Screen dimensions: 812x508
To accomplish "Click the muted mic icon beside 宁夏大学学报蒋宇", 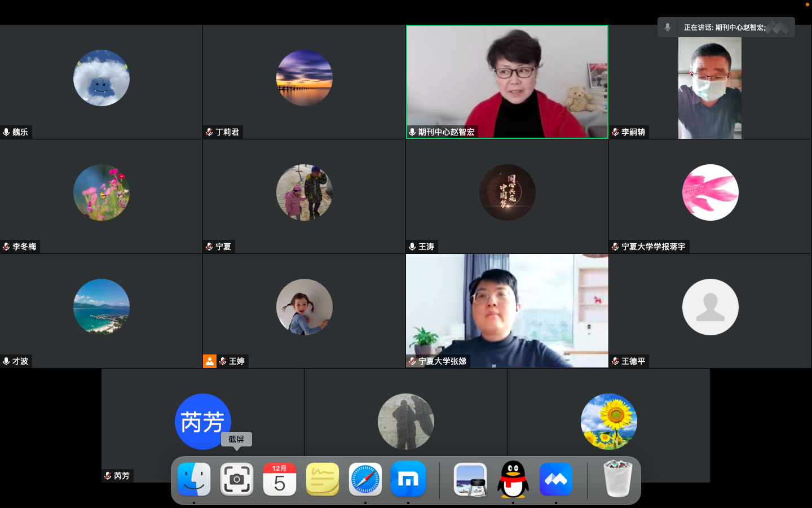I will tap(615, 247).
